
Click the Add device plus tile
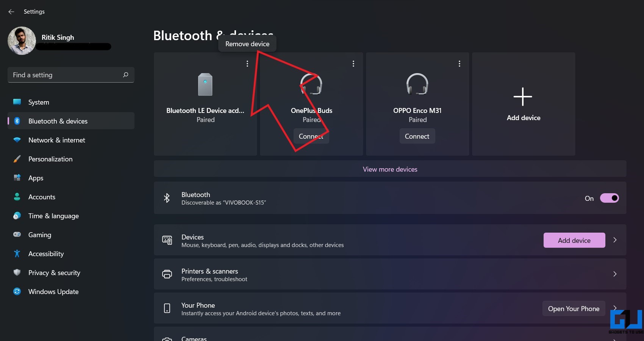click(x=524, y=104)
